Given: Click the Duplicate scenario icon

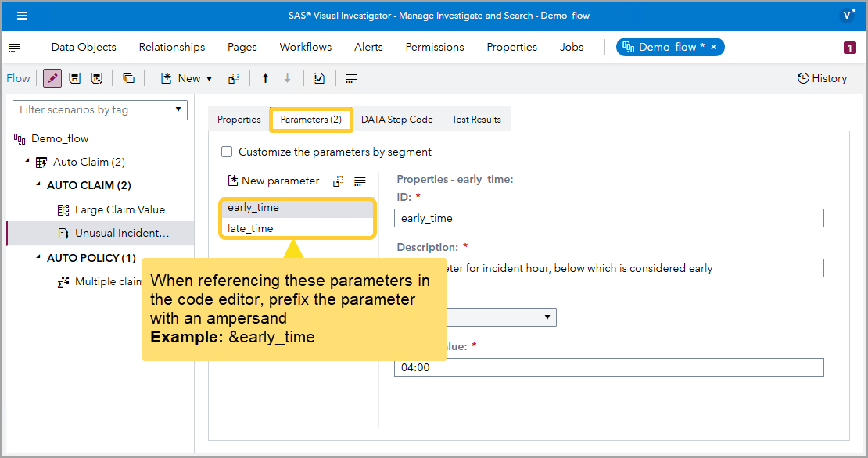Looking at the screenshot, I should (129, 78).
